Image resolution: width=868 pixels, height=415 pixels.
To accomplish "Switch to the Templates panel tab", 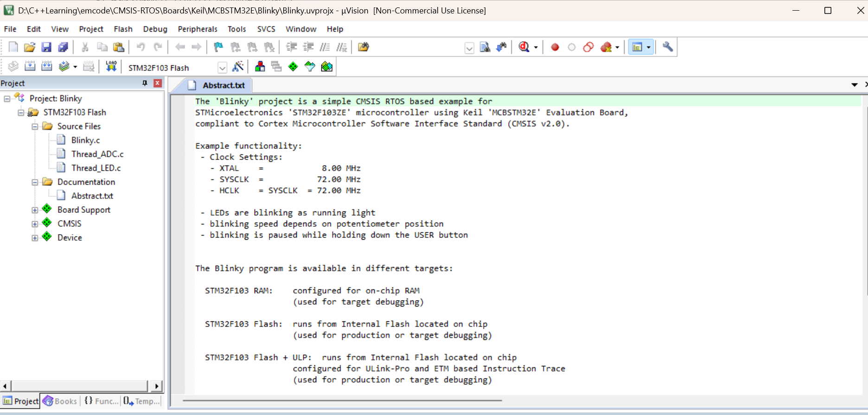I will tap(142, 401).
